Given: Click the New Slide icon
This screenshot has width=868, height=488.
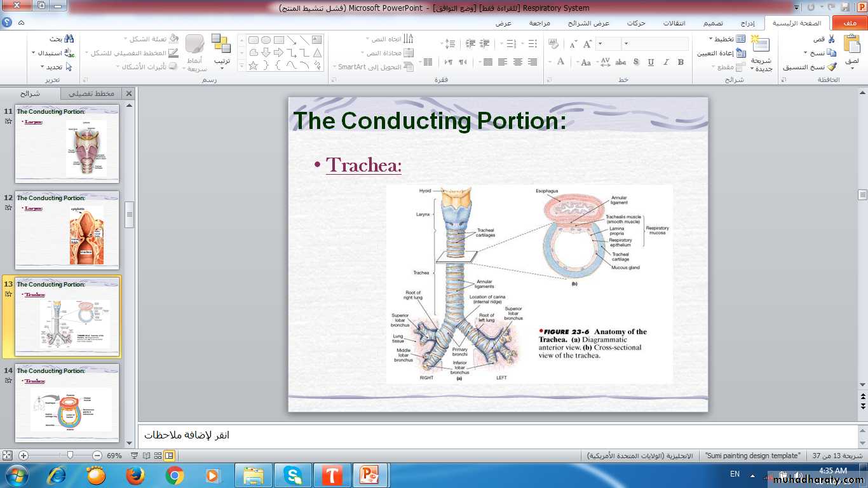Looking at the screenshot, I should click(x=760, y=46).
